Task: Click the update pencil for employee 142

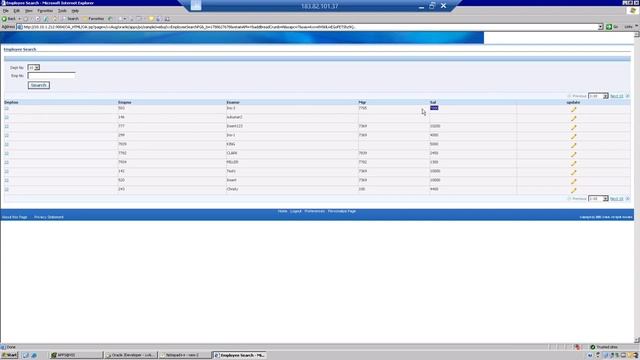Action: click(573, 172)
